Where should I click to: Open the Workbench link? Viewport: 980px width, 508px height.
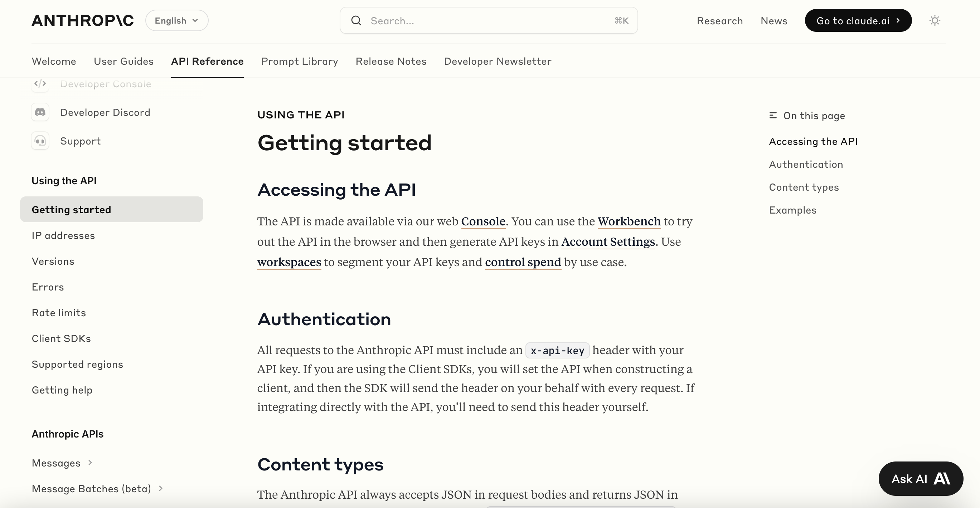pos(629,221)
